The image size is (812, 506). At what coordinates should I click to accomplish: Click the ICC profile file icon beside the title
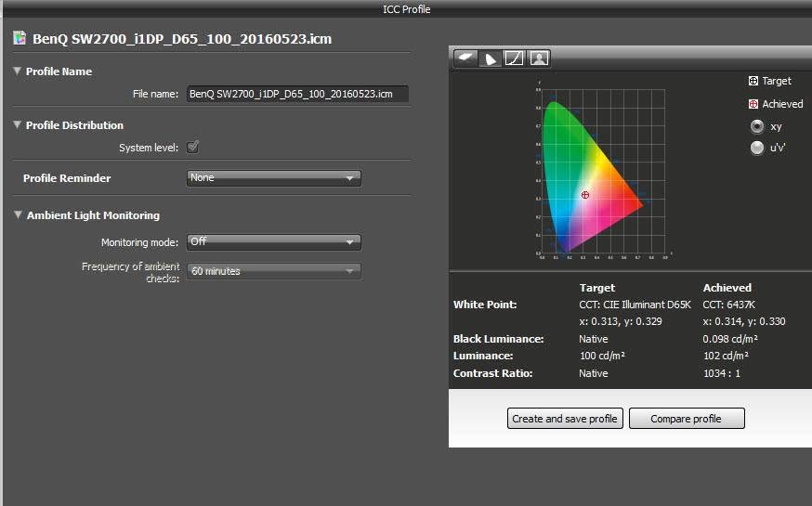tap(20, 38)
